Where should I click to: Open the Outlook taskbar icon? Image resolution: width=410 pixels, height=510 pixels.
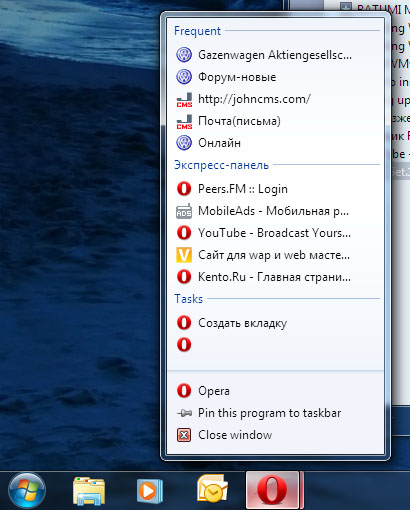pyautogui.click(x=212, y=489)
